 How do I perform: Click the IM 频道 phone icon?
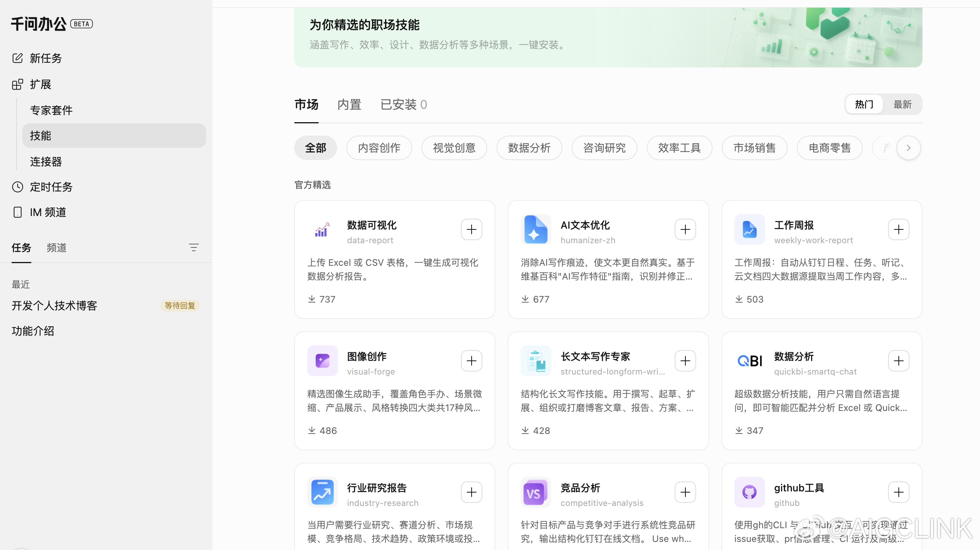point(17,212)
